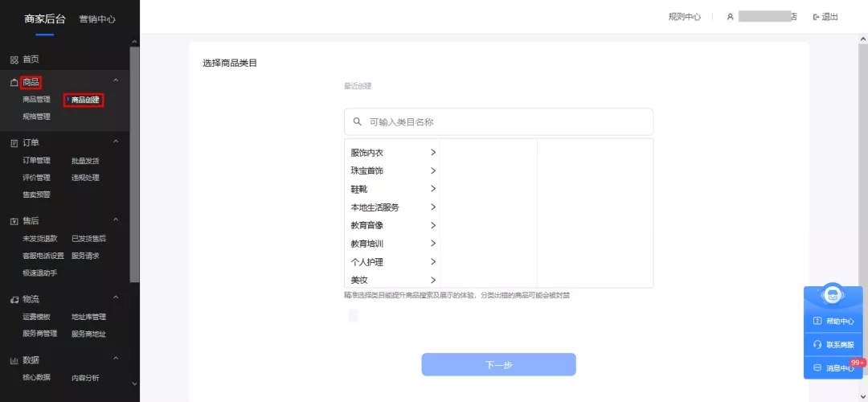Click the 消息中心 message icon
This screenshot has width=868, height=402.
pos(817,367)
